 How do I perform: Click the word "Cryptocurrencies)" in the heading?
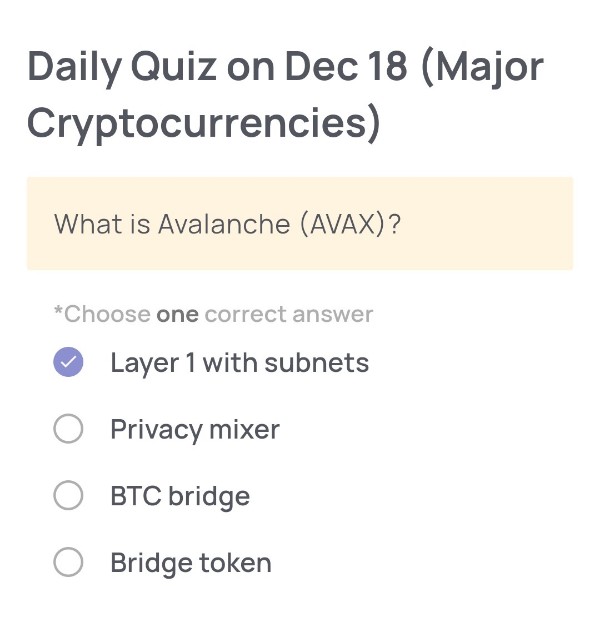(x=204, y=123)
